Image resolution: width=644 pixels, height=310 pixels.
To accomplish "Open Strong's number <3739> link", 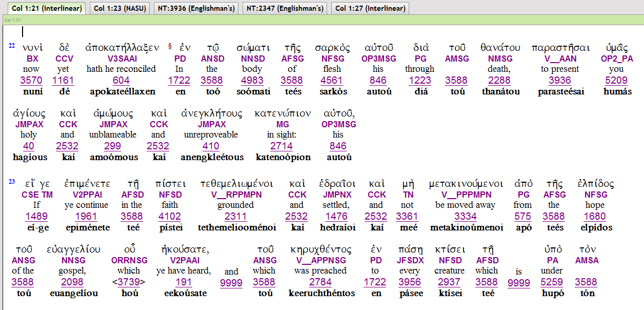I will 129,282.
